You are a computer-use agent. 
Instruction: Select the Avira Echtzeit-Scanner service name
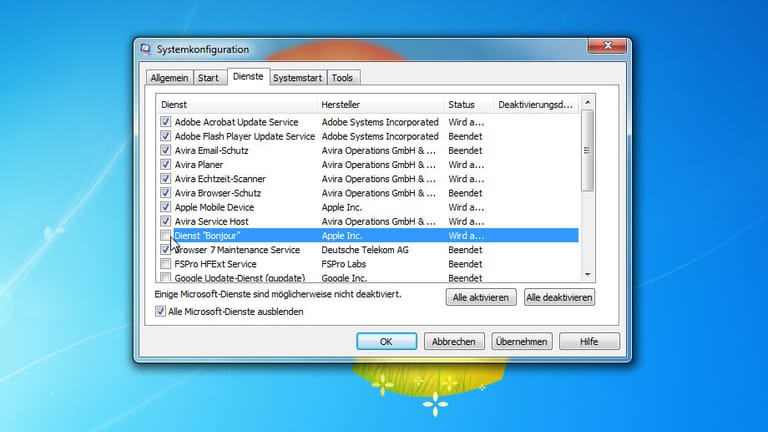[220, 179]
